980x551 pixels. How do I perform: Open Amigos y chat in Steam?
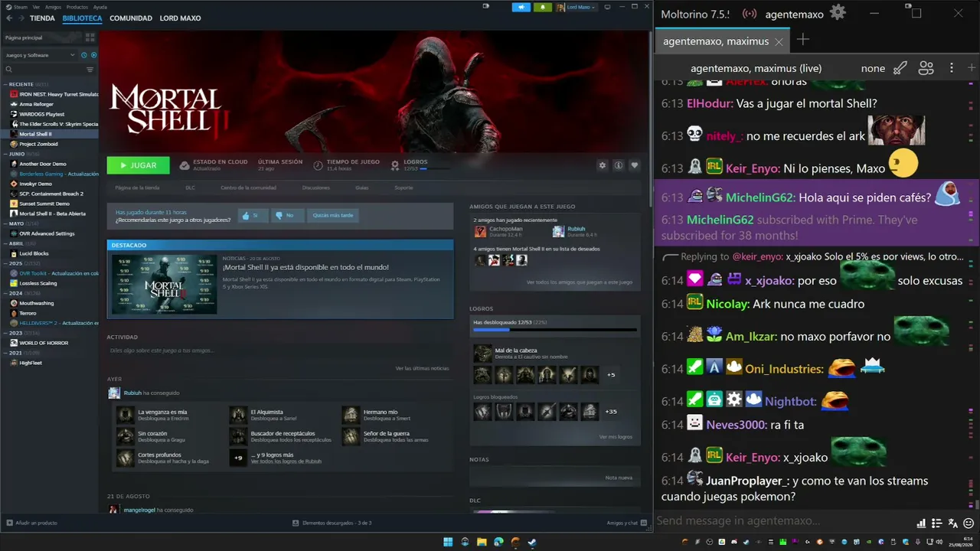[626, 523]
